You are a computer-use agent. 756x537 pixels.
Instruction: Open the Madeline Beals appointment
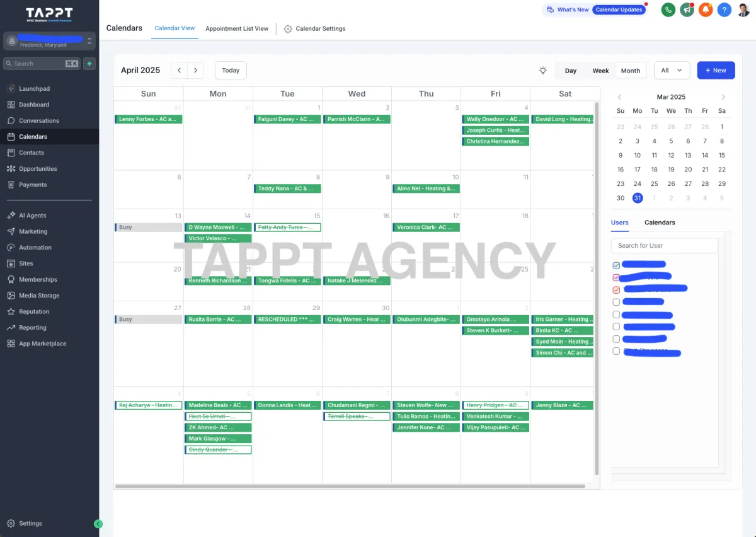[218, 405]
